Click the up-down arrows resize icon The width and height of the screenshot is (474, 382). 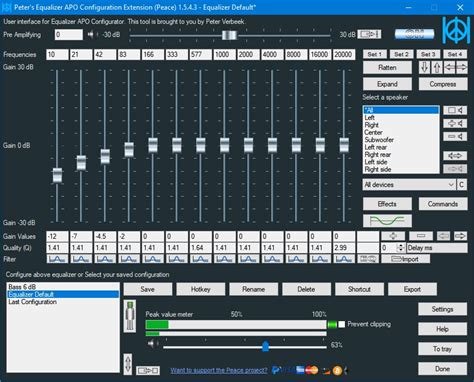pos(128,364)
